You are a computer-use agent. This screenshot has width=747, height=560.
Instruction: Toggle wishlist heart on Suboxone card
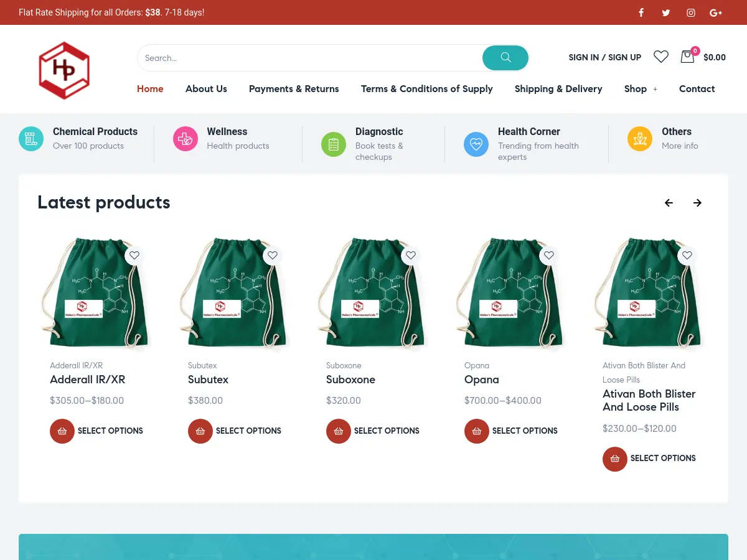[411, 255]
